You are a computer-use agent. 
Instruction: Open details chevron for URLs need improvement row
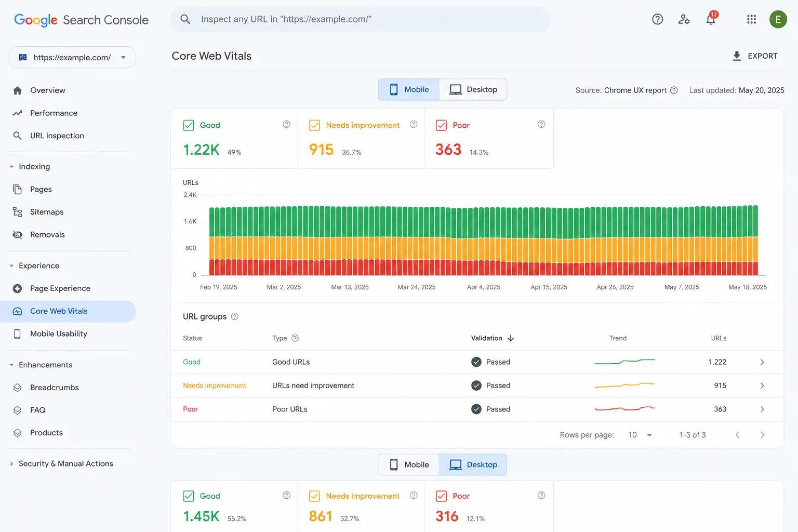(762, 385)
